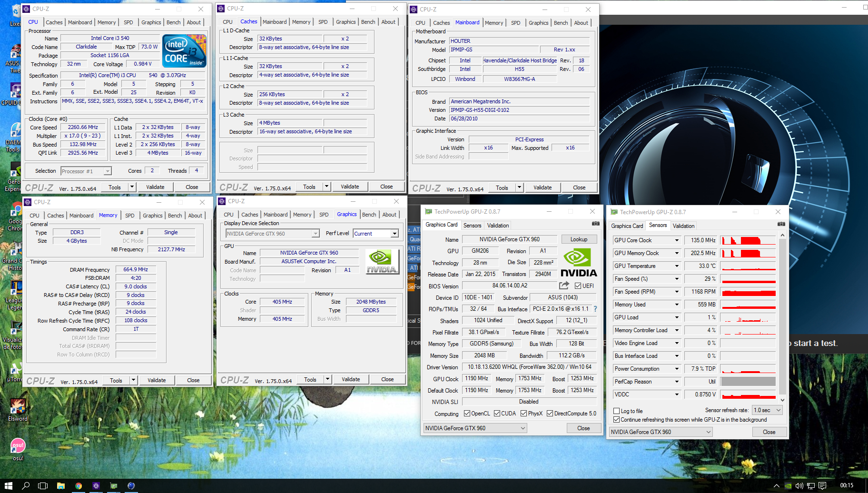Click the Display Device Selection combo box

pos(273,234)
